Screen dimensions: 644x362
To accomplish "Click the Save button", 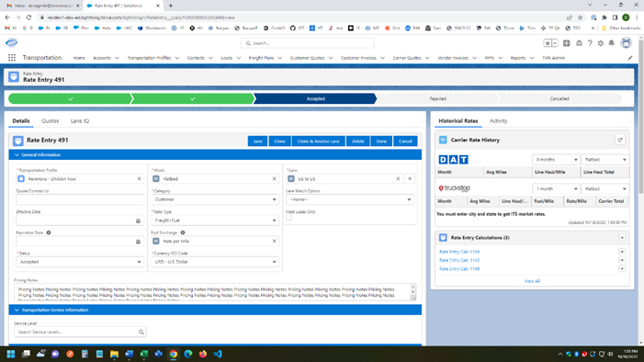I will [257, 141].
